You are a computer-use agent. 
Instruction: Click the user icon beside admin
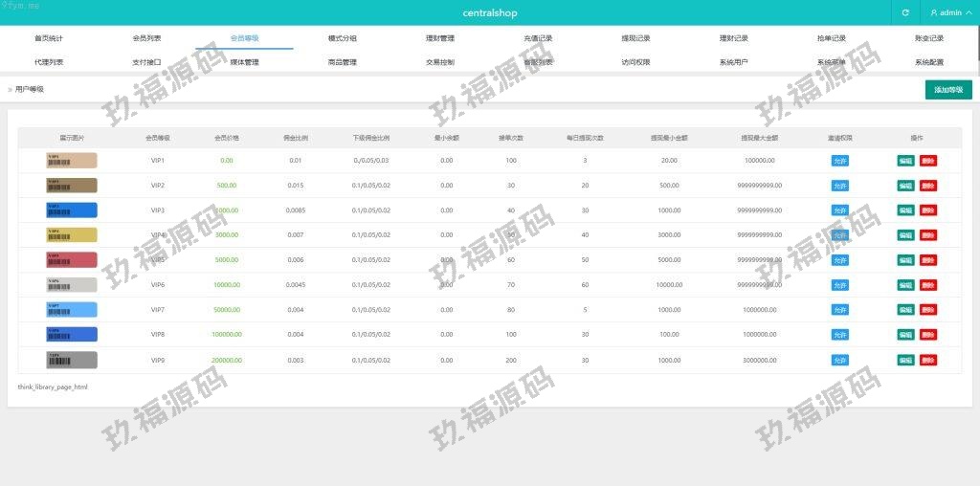934,12
